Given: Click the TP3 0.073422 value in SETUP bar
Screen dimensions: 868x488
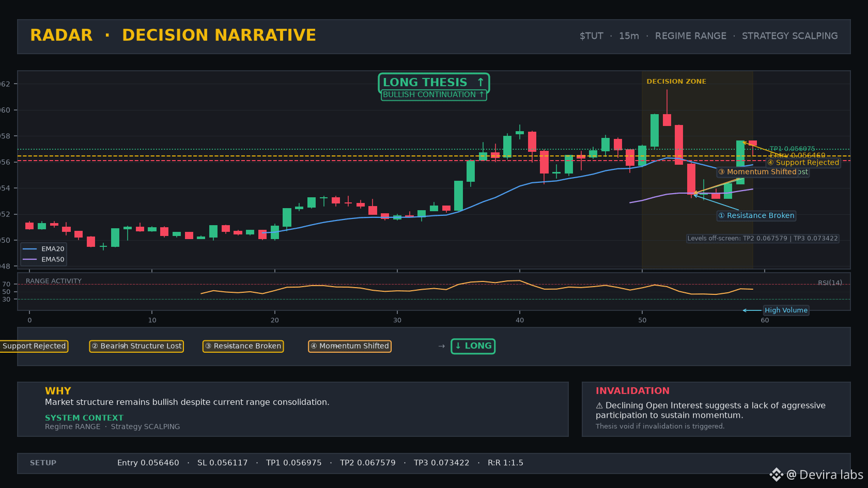Looking at the screenshot, I should tap(442, 463).
